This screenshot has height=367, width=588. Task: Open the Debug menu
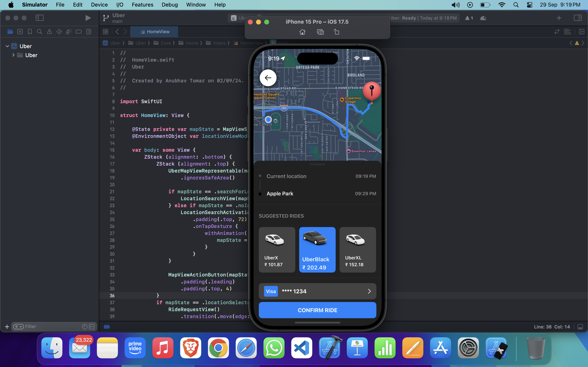170,5
